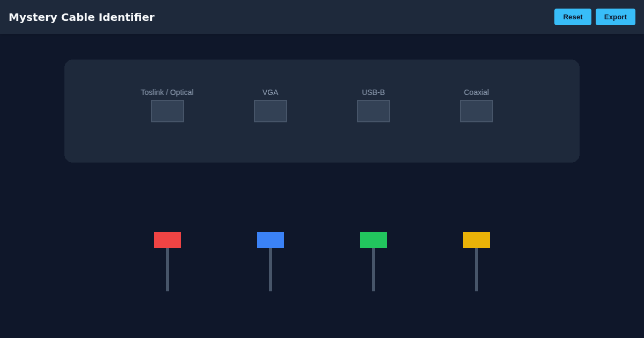Click the Mystery Cable Identifier title
Screen dimensions: 644x338
pyautogui.click(x=82, y=17)
